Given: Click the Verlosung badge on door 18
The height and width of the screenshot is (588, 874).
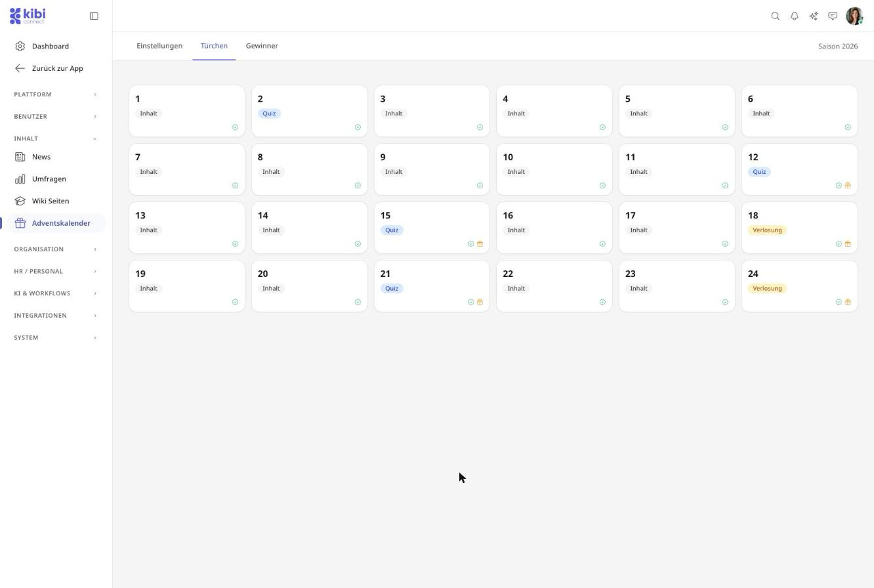Looking at the screenshot, I should click(x=767, y=230).
